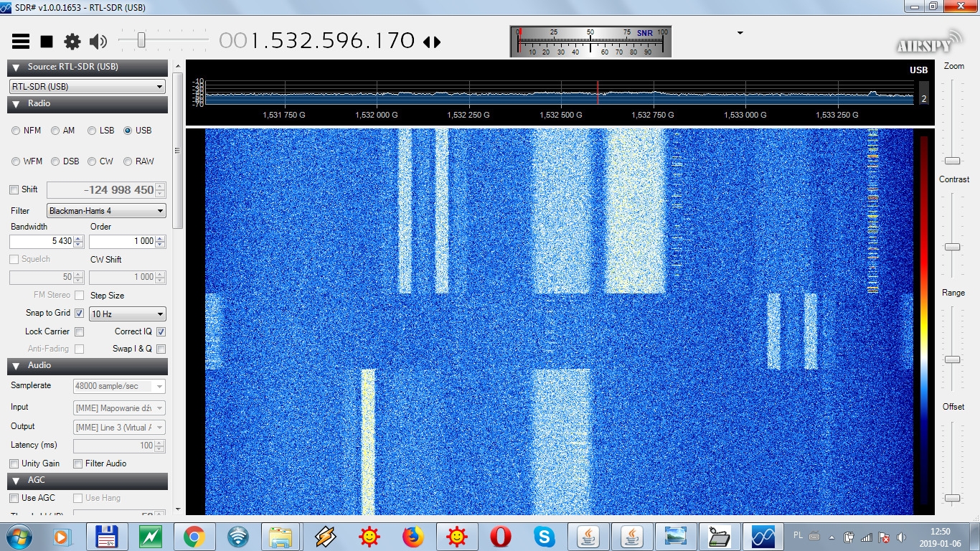The height and width of the screenshot is (551, 980).
Task: Open the settings gear configuration
Action: pos(72,42)
